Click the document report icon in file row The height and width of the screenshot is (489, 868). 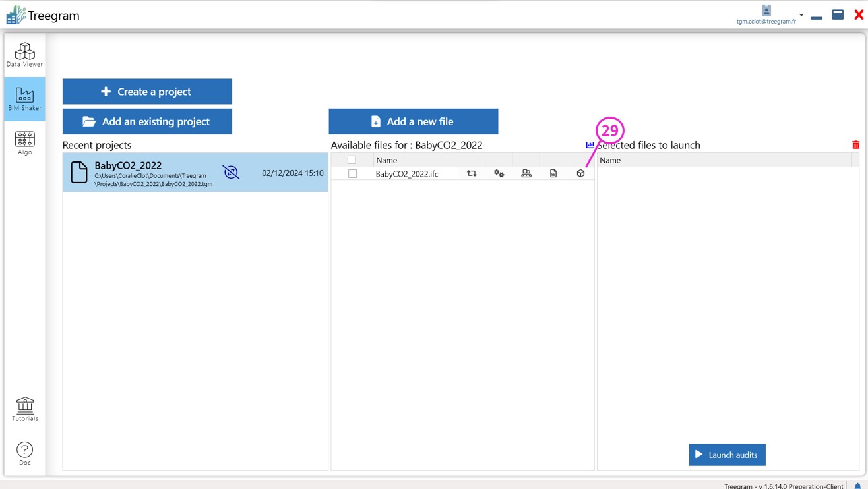pyautogui.click(x=553, y=173)
